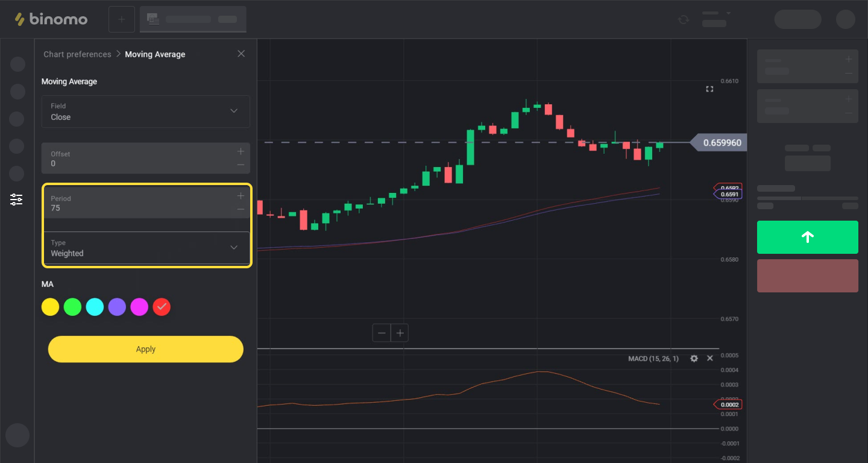This screenshot has width=868, height=463.
Task: Select the checked red MA color swatch
Action: click(x=162, y=307)
